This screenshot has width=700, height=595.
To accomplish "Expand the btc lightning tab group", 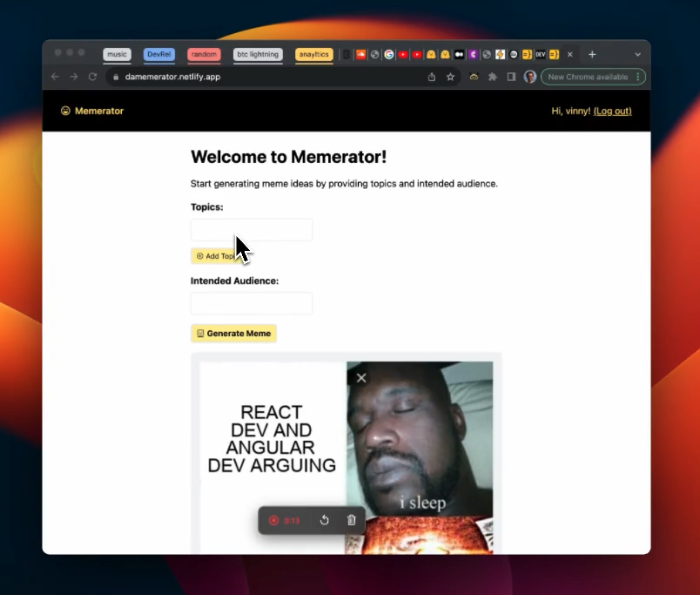I will click(258, 54).
